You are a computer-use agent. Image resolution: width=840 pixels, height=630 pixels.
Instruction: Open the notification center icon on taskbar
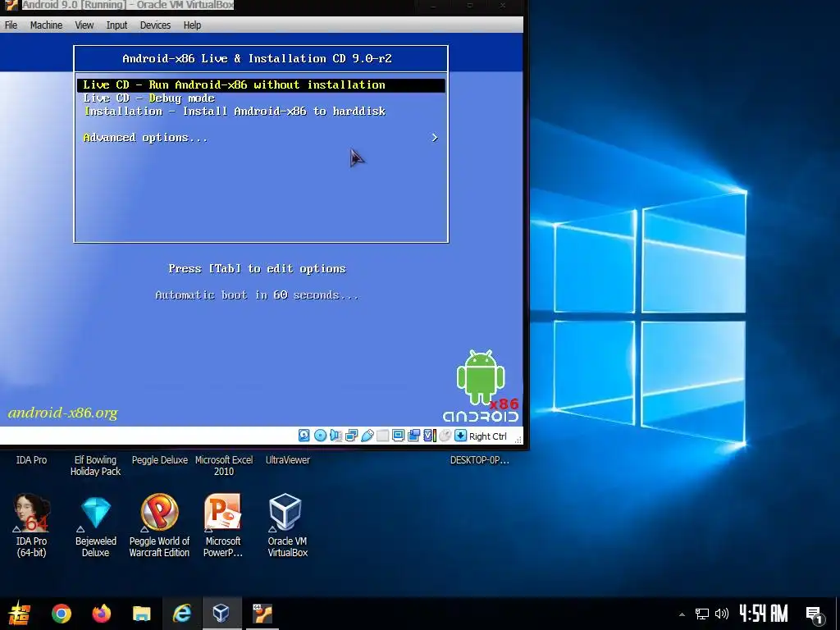(x=815, y=614)
